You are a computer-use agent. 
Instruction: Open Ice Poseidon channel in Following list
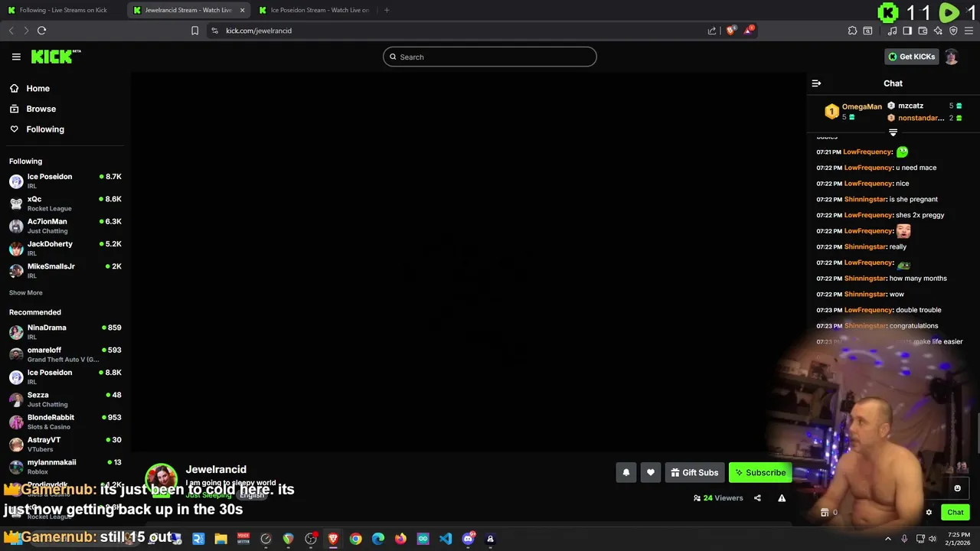tap(65, 181)
